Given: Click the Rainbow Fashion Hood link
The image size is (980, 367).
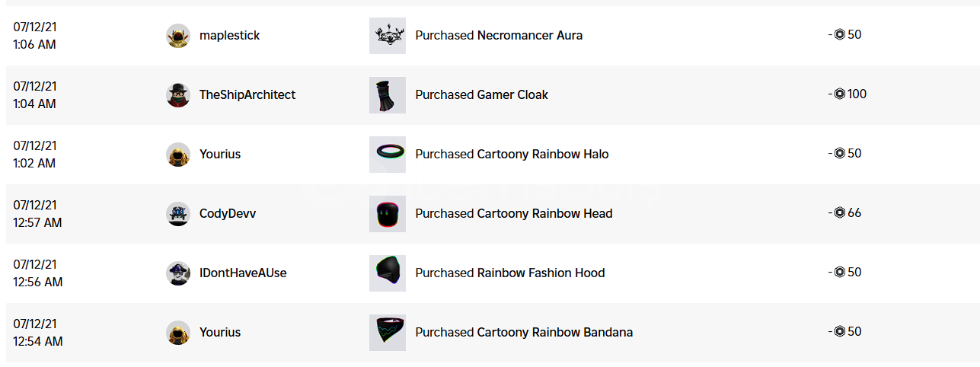Looking at the screenshot, I should click(x=541, y=273).
